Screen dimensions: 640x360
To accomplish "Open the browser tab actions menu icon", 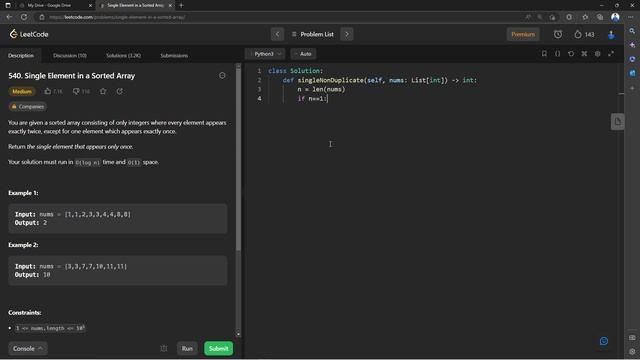I will pyautogui.click(x=8, y=5).
